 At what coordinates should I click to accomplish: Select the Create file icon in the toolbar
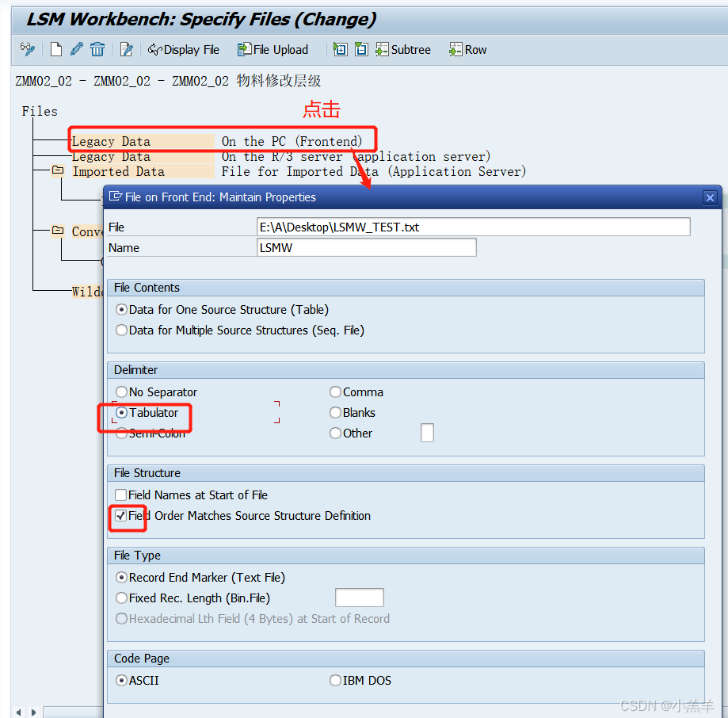55,49
